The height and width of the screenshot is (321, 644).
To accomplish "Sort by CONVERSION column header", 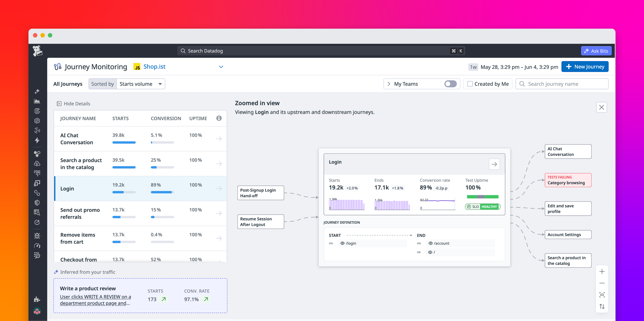I will tap(166, 119).
